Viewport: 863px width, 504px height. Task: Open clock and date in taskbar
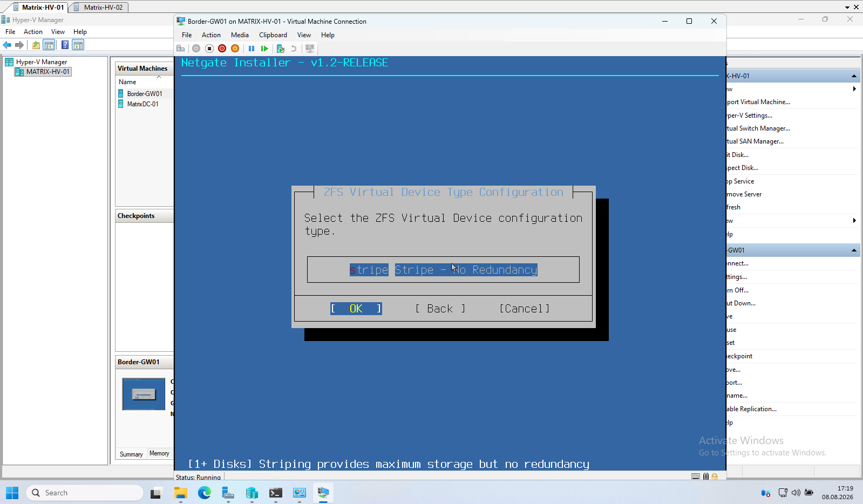tap(838, 493)
